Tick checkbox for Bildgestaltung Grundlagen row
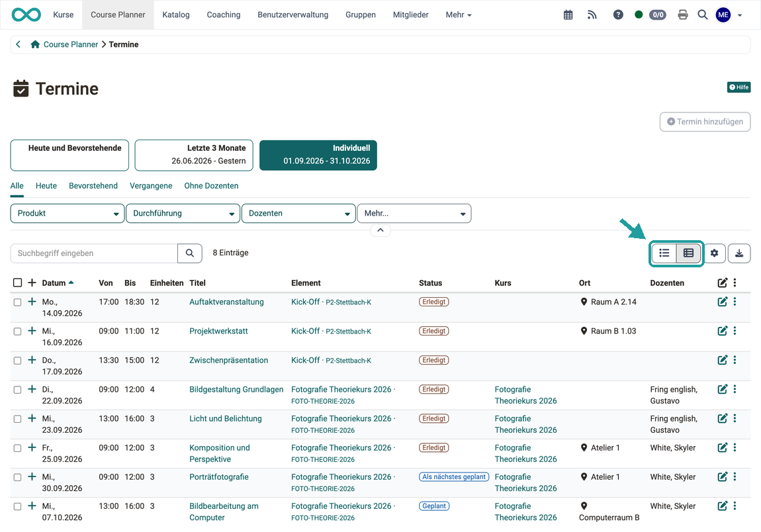Screen dimensions: 761x532 pyautogui.click(x=17, y=389)
